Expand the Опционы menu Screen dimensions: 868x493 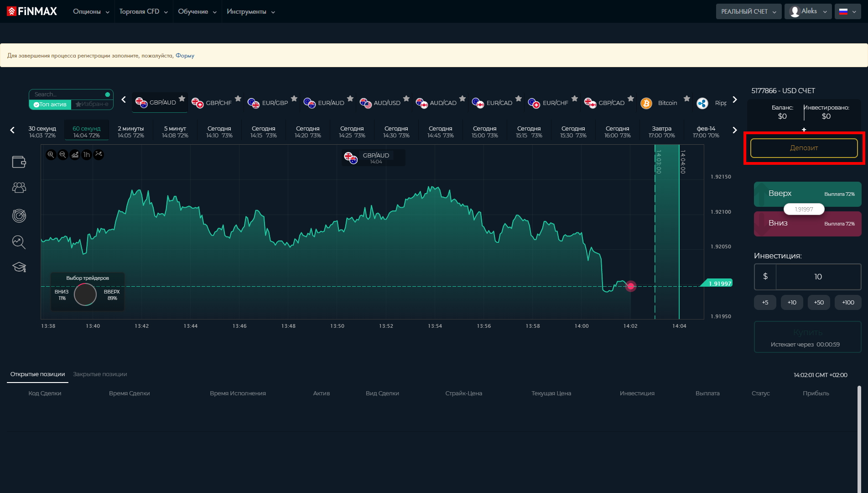click(91, 11)
